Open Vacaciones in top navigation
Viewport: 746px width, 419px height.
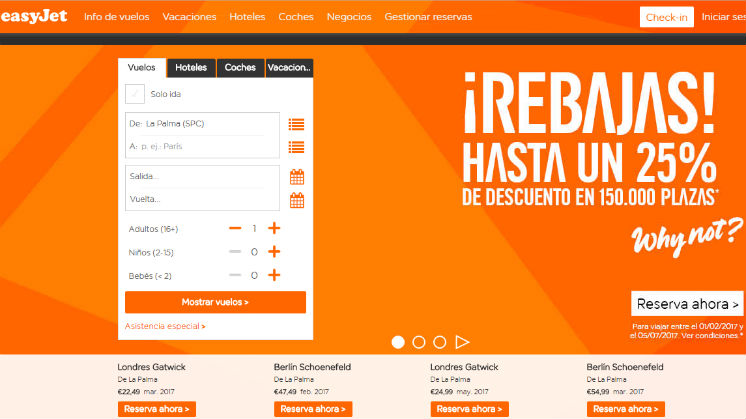tap(189, 17)
